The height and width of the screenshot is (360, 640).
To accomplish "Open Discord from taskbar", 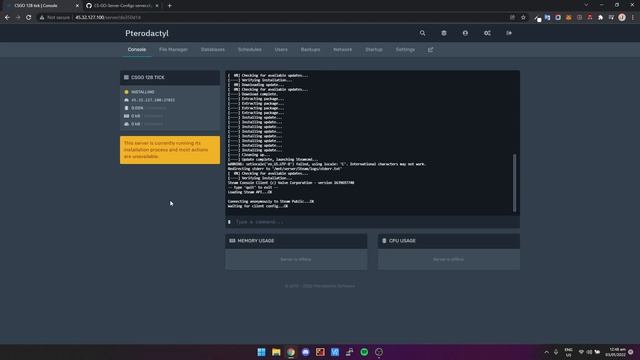I will click(305, 352).
